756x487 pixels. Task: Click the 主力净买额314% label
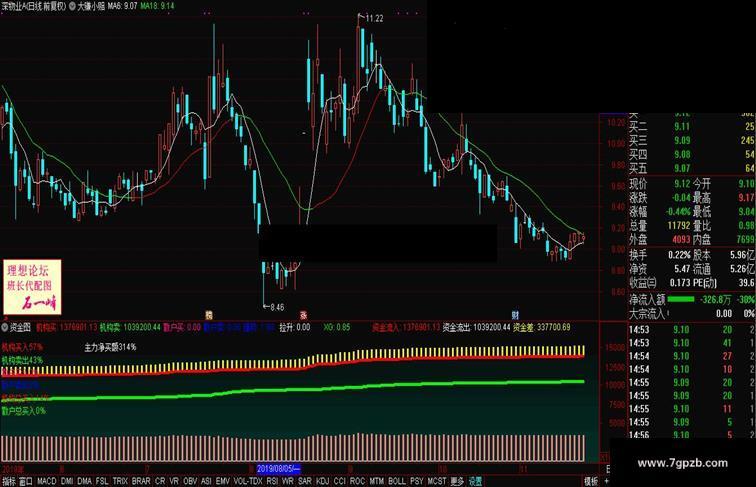point(110,347)
